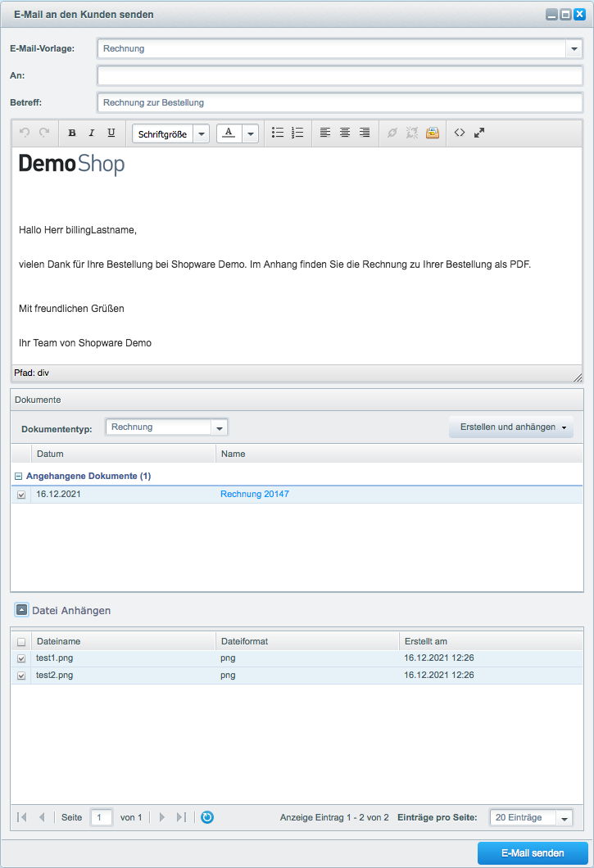This screenshot has height=868, width=594.
Task: Center align the email text
Action: click(345, 133)
